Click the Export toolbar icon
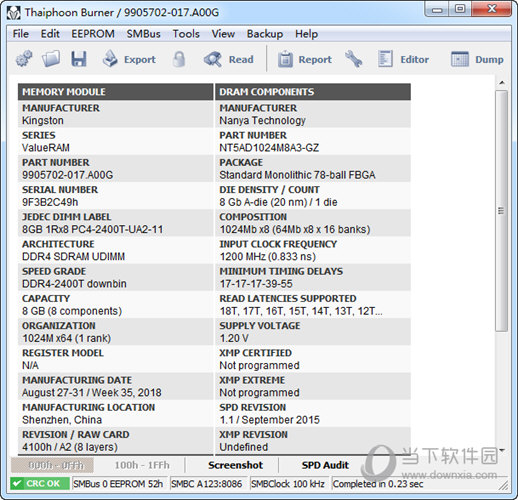Image resolution: width=518 pixels, height=500 pixels. 110,59
